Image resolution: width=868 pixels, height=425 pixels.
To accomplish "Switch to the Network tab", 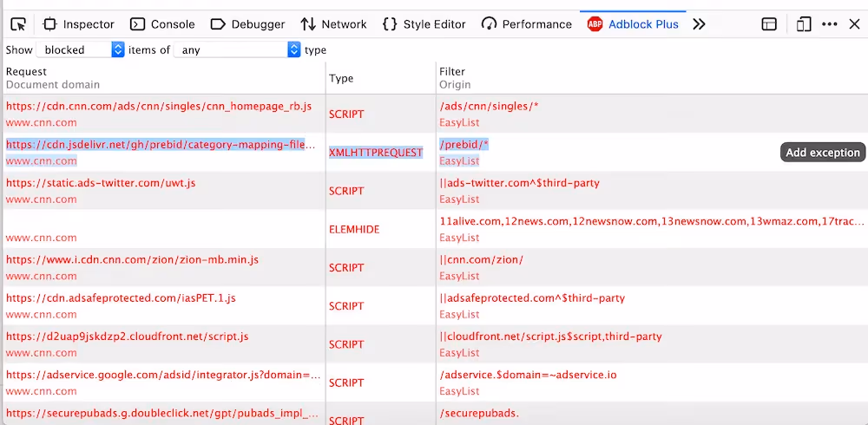I will [333, 24].
